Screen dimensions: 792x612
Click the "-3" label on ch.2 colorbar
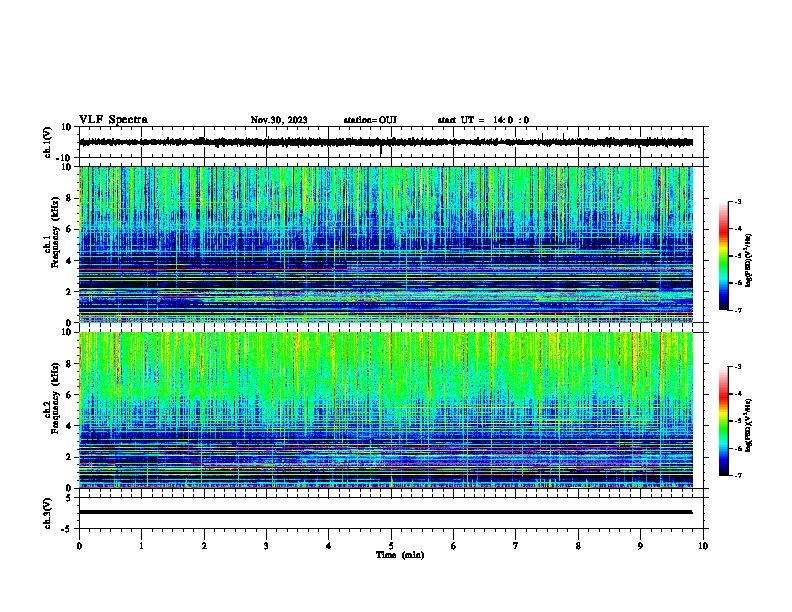[737, 367]
